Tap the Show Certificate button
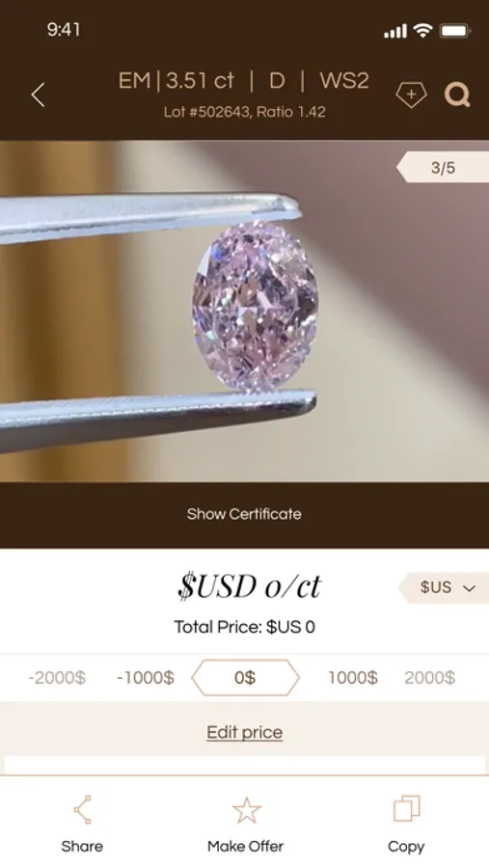 coord(244,514)
